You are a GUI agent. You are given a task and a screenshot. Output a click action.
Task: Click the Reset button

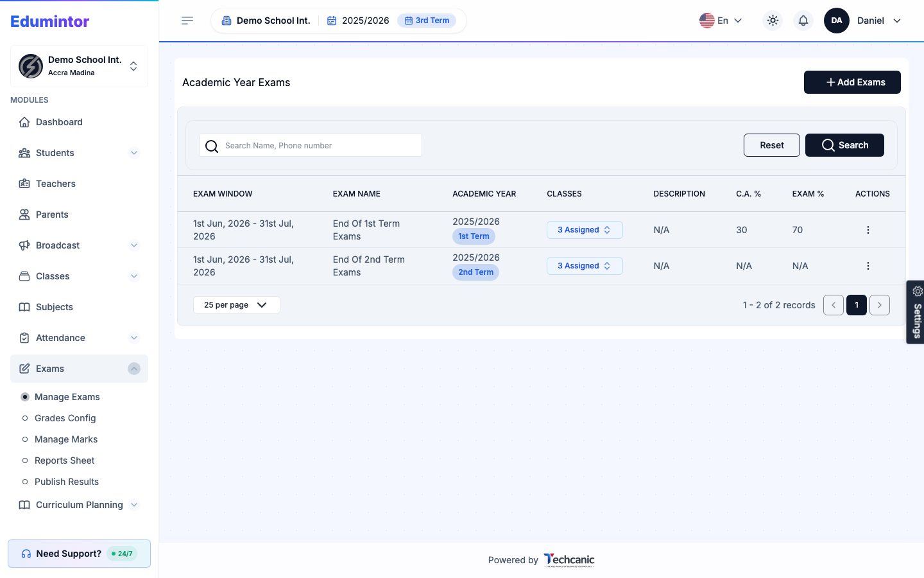pyautogui.click(x=772, y=145)
